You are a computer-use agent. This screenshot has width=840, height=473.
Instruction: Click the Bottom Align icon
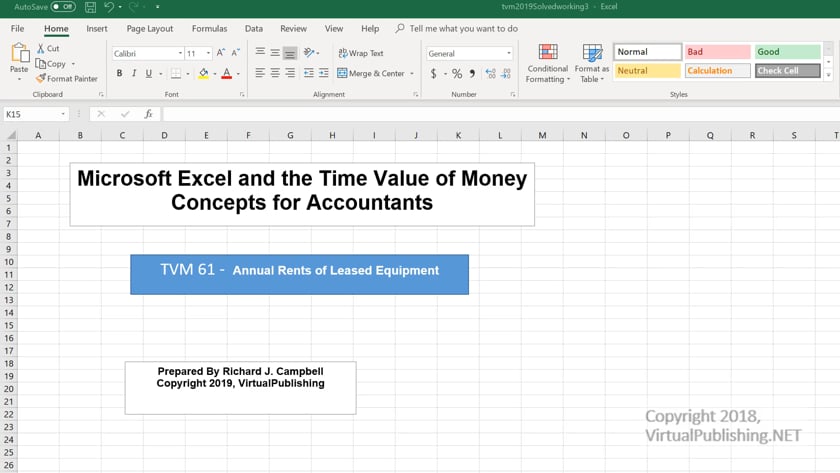point(290,52)
